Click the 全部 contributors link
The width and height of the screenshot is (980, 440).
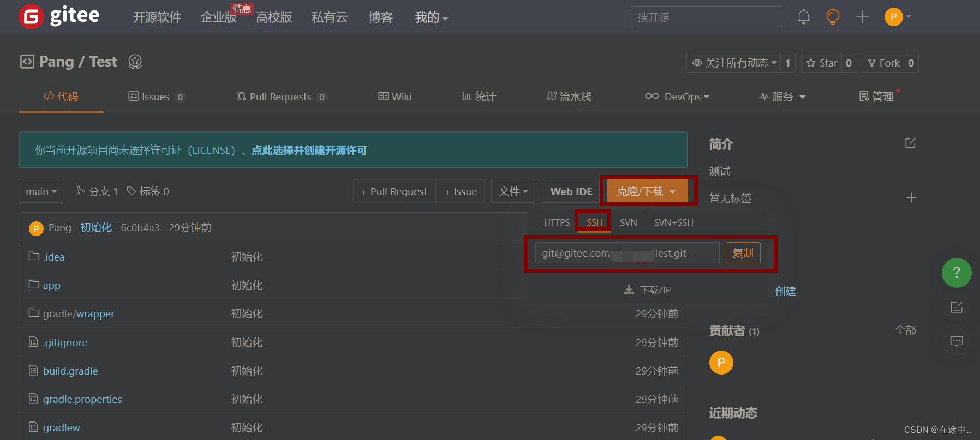pyautogui.click(x=905, y=330)
